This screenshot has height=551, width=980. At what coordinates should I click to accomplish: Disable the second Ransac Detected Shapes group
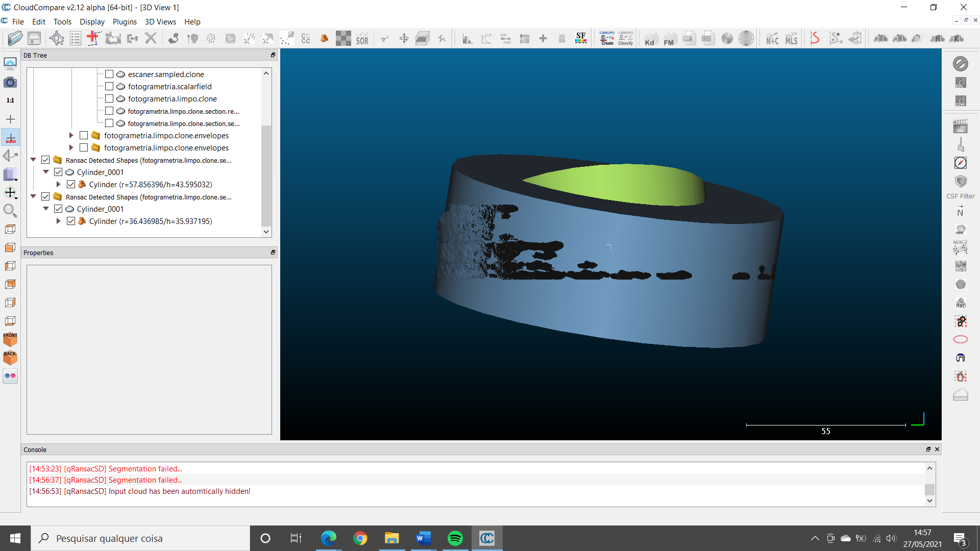45,196
